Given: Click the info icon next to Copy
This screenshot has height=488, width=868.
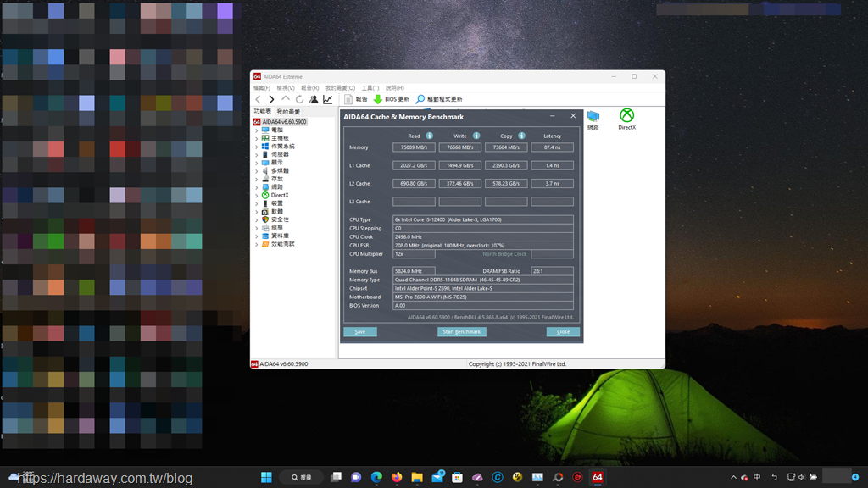Looking at the screenshot, I should click(521, 136).
